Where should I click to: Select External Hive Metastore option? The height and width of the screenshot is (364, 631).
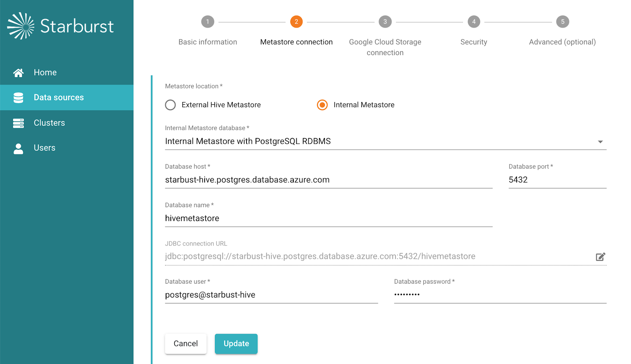click(x=170, y=105)
